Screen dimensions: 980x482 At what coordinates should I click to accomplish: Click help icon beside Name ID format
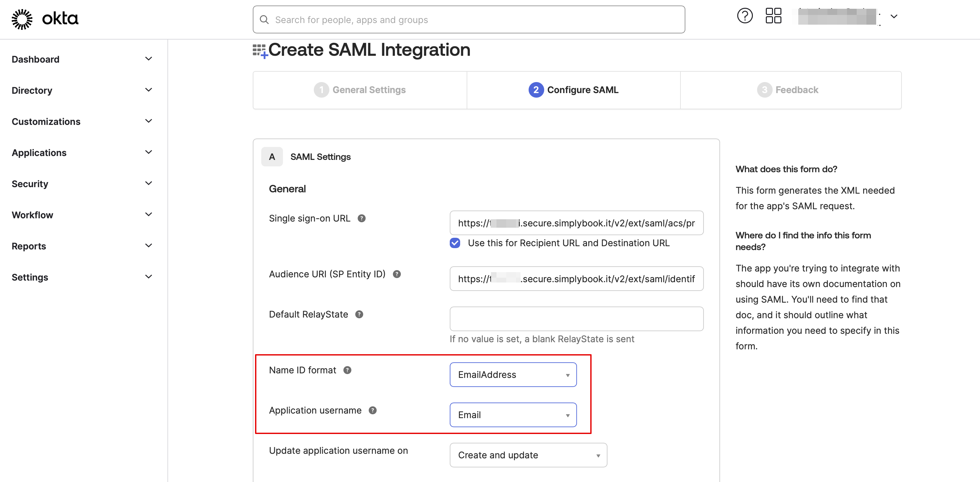[347, 370]
